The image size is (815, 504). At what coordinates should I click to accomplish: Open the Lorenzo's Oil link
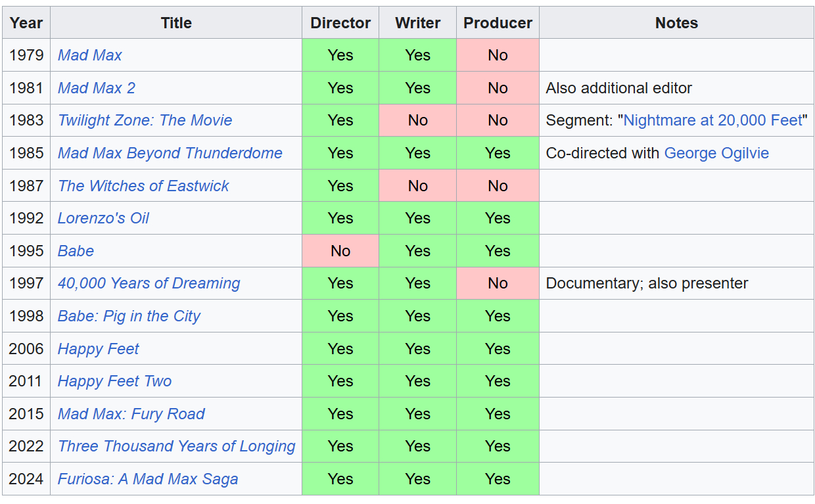click(103, 218)
